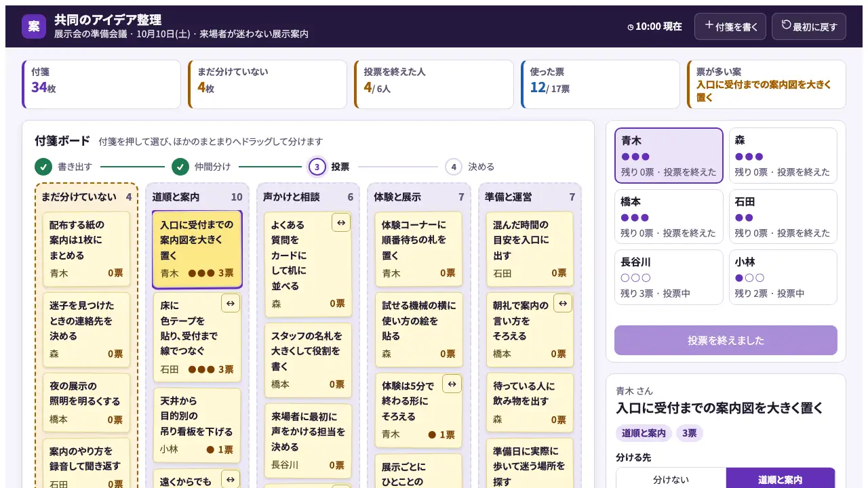
Task: Open the 書き出す step
Action: [x=63, y=167]
